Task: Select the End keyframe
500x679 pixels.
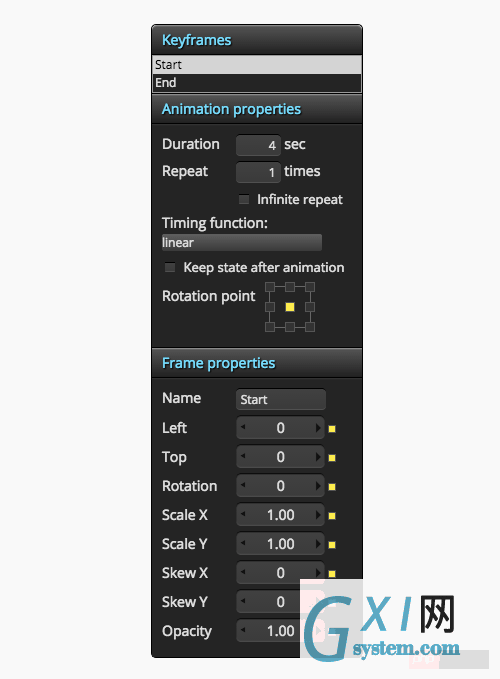Action: (257, 83)
